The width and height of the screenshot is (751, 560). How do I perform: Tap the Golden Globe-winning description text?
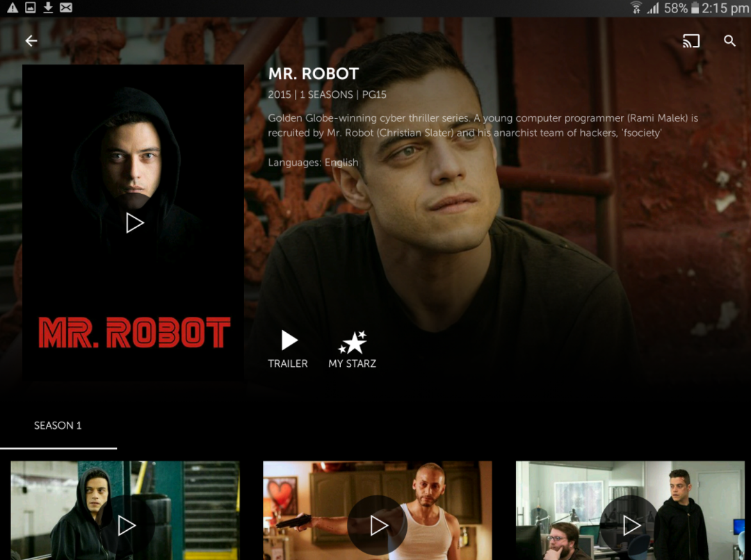483,125
